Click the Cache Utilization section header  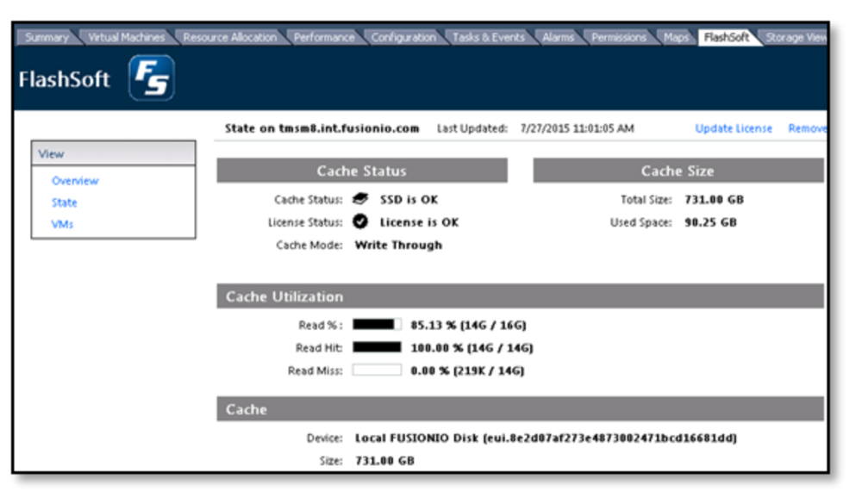pyautogui.click(x=520, y=296)
